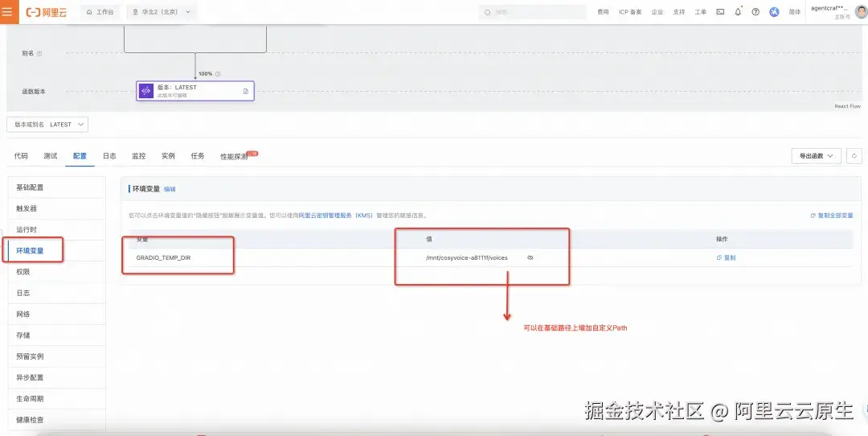Open 触发器 in the sidebar
The image size is (868, 436).
[x=57, y=208]
